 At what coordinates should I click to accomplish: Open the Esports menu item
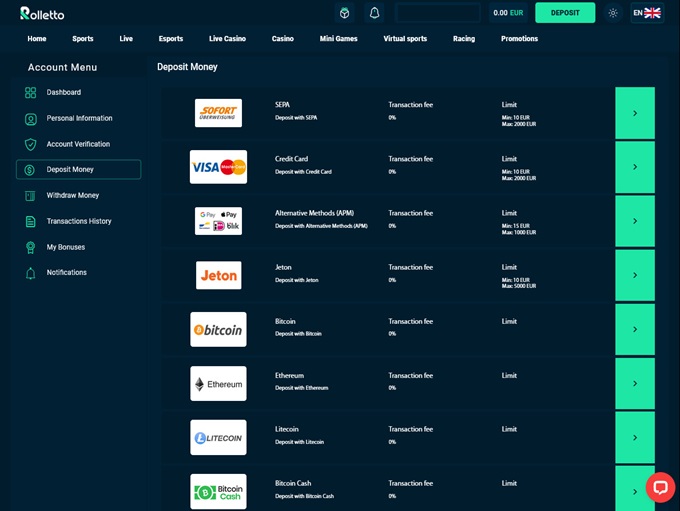click(x=171, y=39)
